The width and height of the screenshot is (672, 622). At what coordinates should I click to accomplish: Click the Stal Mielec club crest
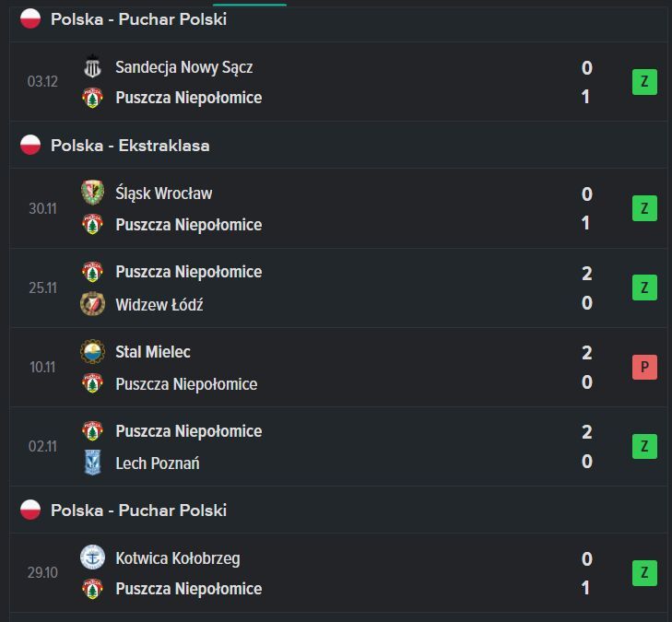92,352
